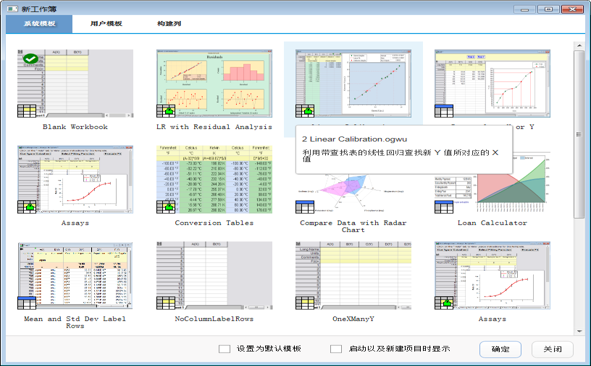
Task: Pick the Linear Calibration template thumbnail
Action: (x=353, y=83)
